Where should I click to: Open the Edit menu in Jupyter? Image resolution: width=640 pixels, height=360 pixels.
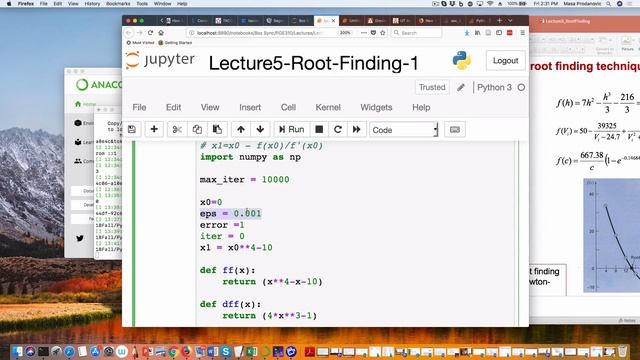(173, 107)
